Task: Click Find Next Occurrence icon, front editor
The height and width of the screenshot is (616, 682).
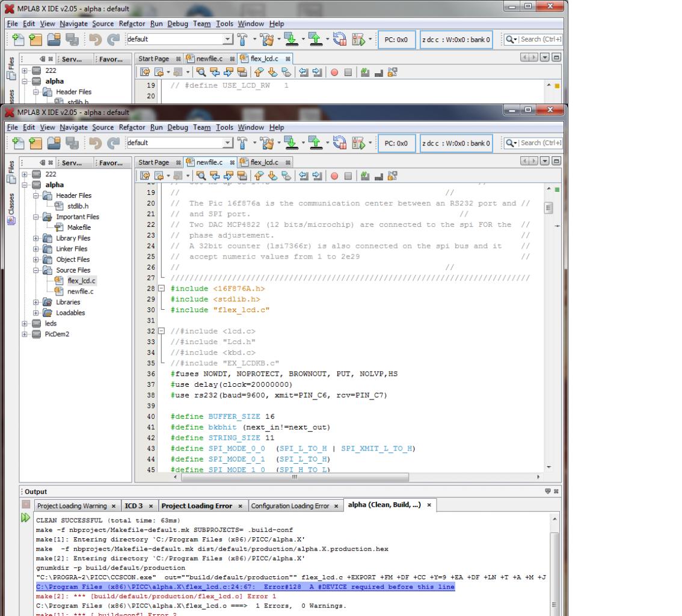Action: pyautogui.click(x=228, y=176)
